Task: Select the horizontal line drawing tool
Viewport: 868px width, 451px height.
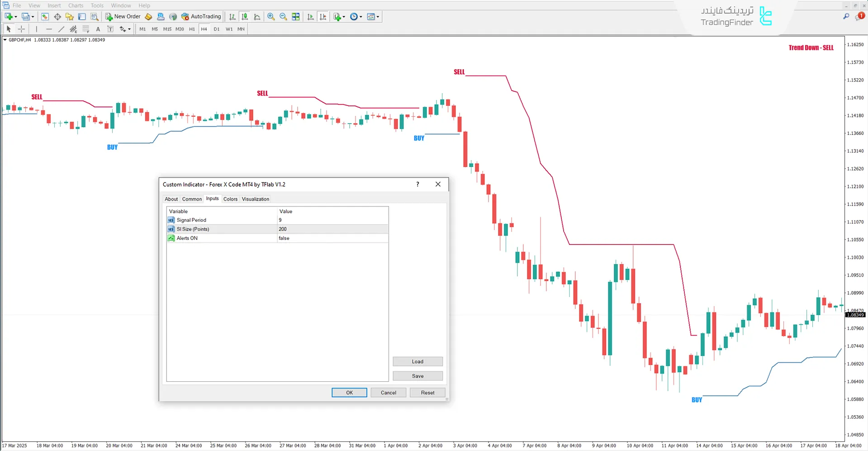Action: [49, 29]
